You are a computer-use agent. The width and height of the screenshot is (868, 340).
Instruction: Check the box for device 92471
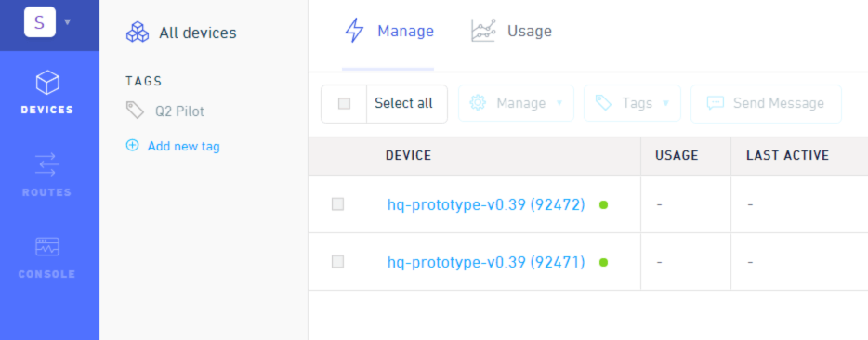point(337,262)
